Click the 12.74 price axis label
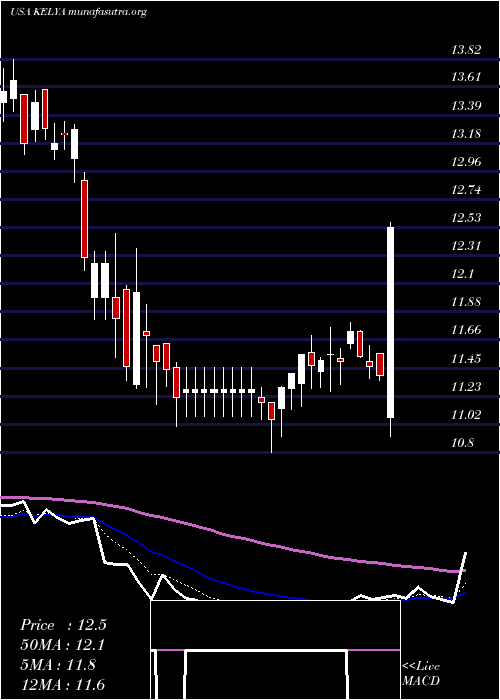This screenshot has width=500, height=700. (x=466, y=190)
